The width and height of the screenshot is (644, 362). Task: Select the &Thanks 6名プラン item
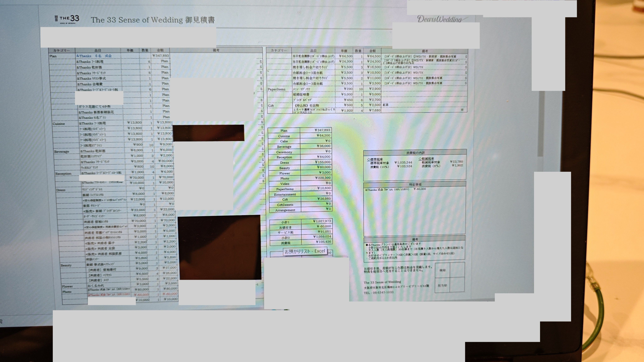pyautogui.click(x=92, y=118)
